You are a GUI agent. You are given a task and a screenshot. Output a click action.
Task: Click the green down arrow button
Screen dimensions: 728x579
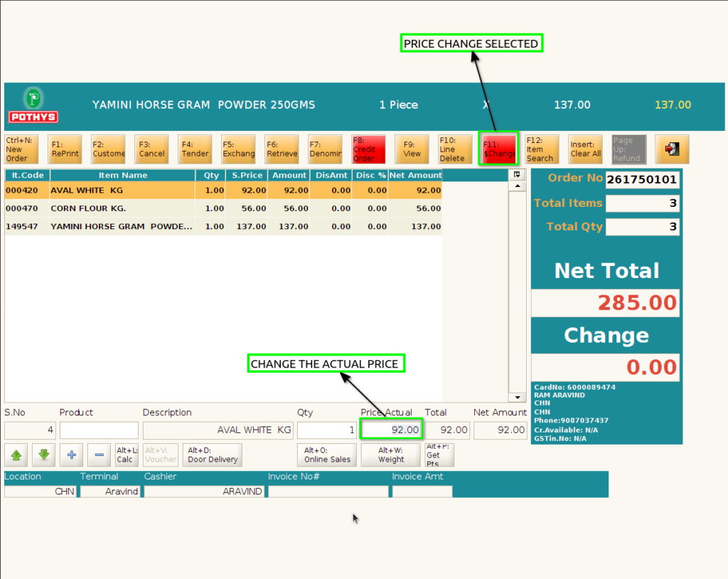click(43, 455)
